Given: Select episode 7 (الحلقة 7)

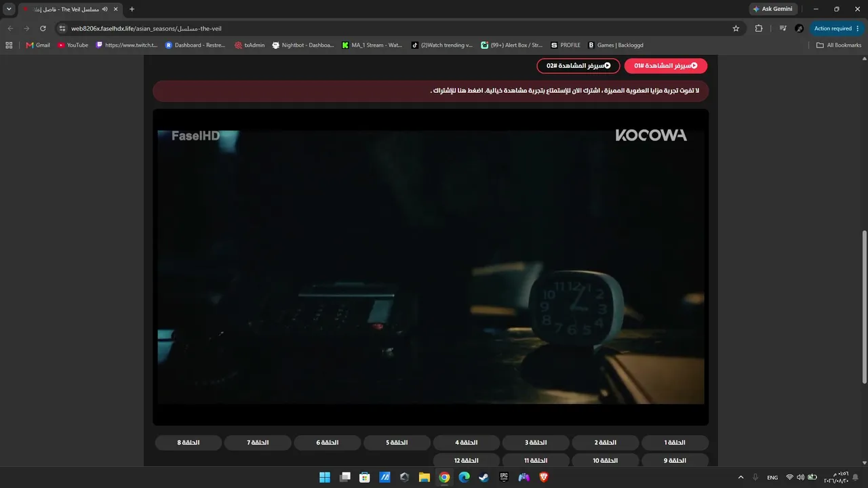Looking at the screenshot, I should click(258, 443).
